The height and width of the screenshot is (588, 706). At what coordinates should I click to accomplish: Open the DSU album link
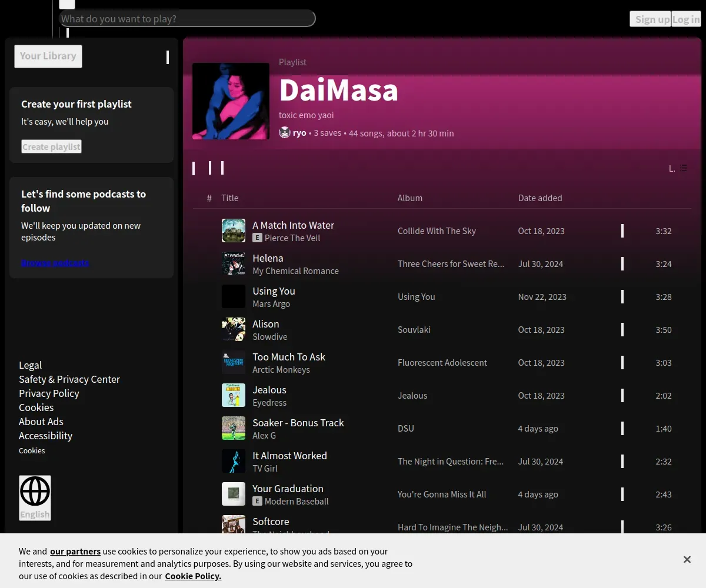(406, 429)
